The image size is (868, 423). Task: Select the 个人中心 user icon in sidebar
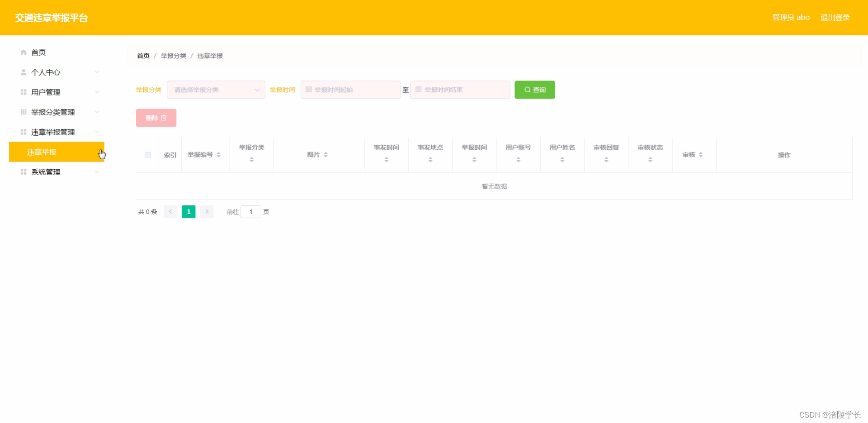click(23, 72)
